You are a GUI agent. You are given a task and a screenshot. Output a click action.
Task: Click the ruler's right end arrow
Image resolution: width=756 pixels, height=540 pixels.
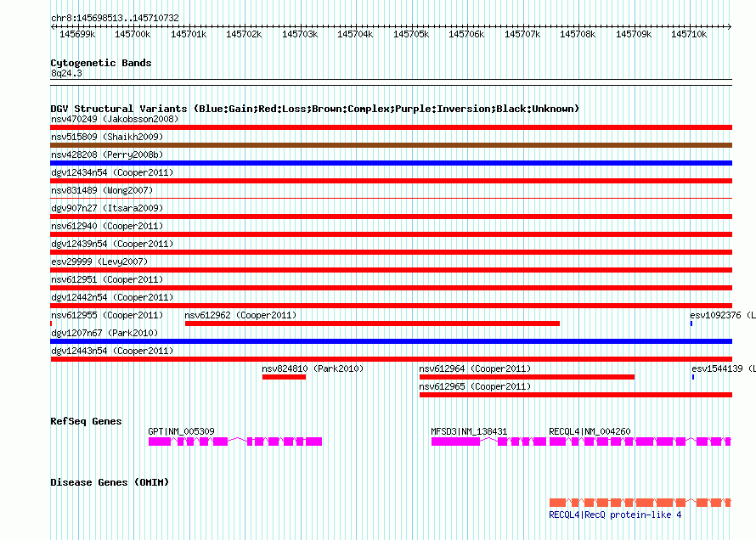pyautogui.click(x=730, y=26)
